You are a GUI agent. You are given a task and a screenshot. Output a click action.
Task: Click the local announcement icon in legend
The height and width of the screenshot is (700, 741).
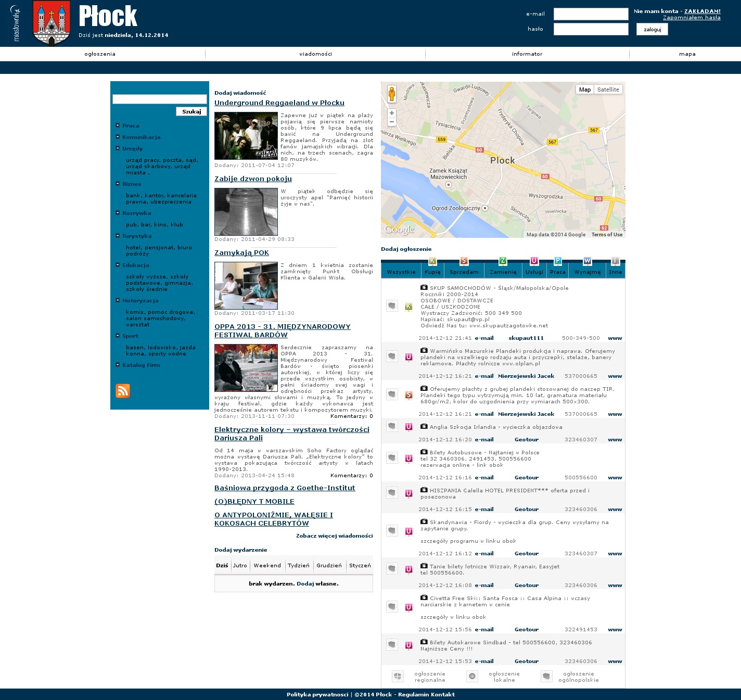click(472, 676)
